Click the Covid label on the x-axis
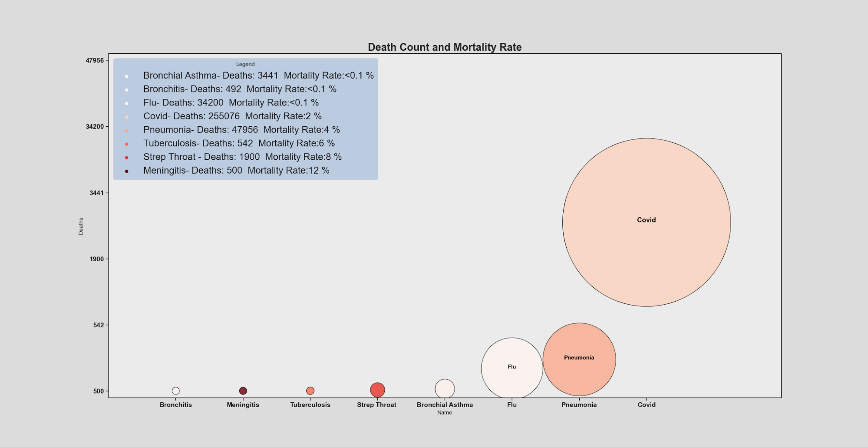 (x=646, y=404)
